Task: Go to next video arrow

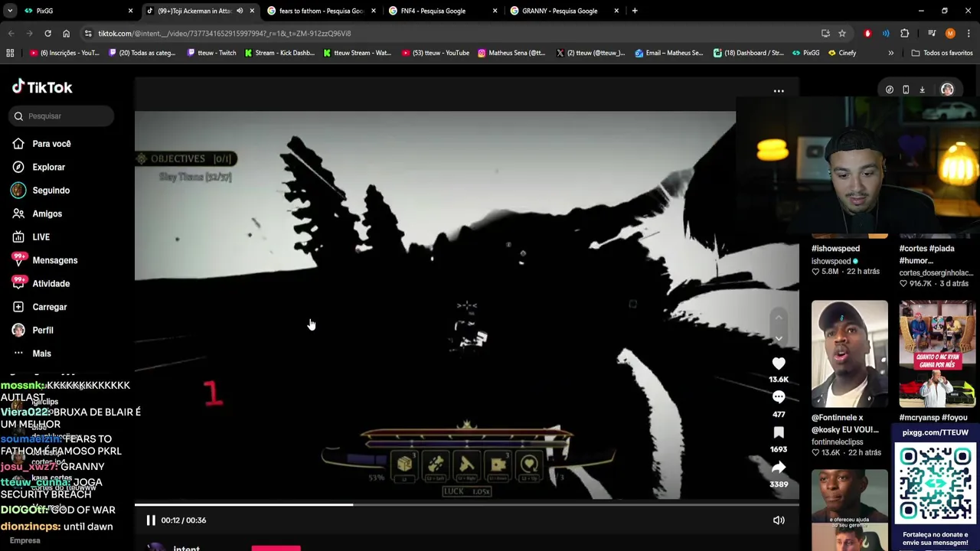Action: point(779,338)
